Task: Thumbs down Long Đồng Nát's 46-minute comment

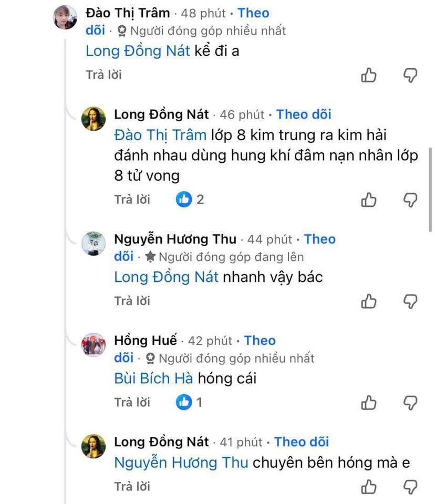Action: tap(410, 199)
